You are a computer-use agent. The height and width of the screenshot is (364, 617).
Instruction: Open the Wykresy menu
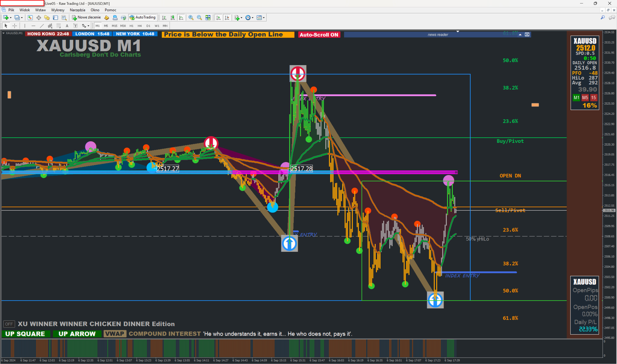tap(57, 10)
